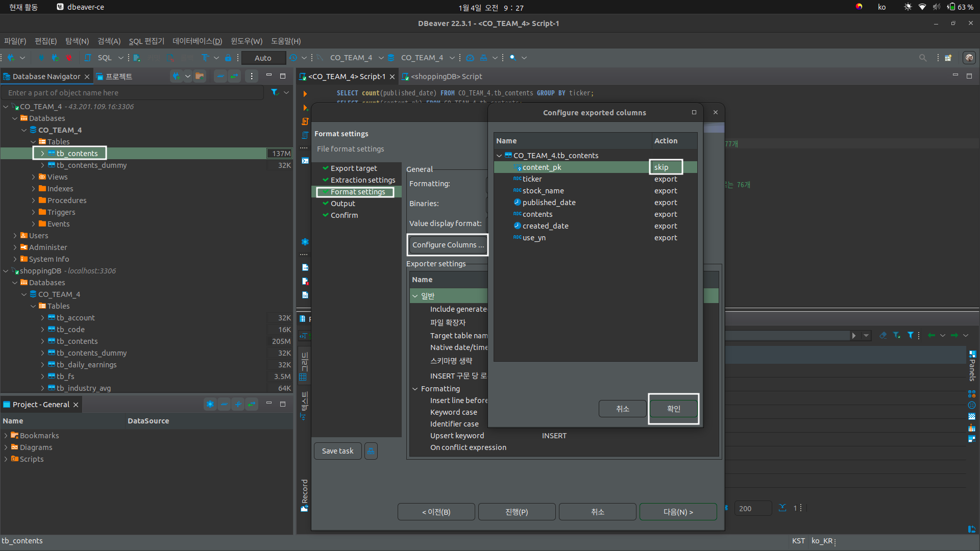
Task: Collapse the 일반 exporter settings group
Action: pyautogui.click(x=415, y=296)
